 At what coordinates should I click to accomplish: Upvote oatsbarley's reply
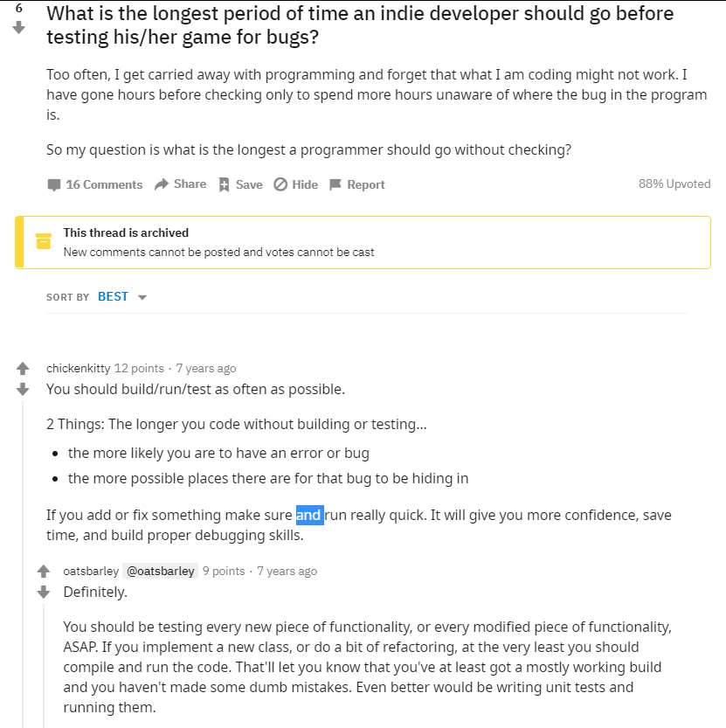[44, 571]
